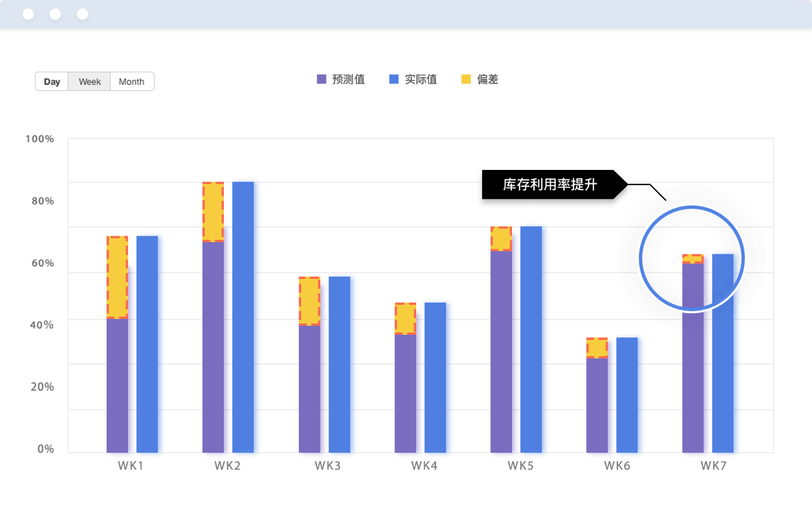Image resolution: width=812 pixels, height=525 pixels.
Task: Select the WK7 blue actual bar
Action: pos(723,353)
